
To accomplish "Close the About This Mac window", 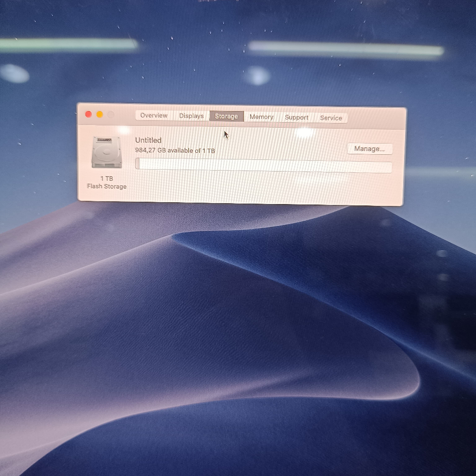I will [x=88, y=114].
